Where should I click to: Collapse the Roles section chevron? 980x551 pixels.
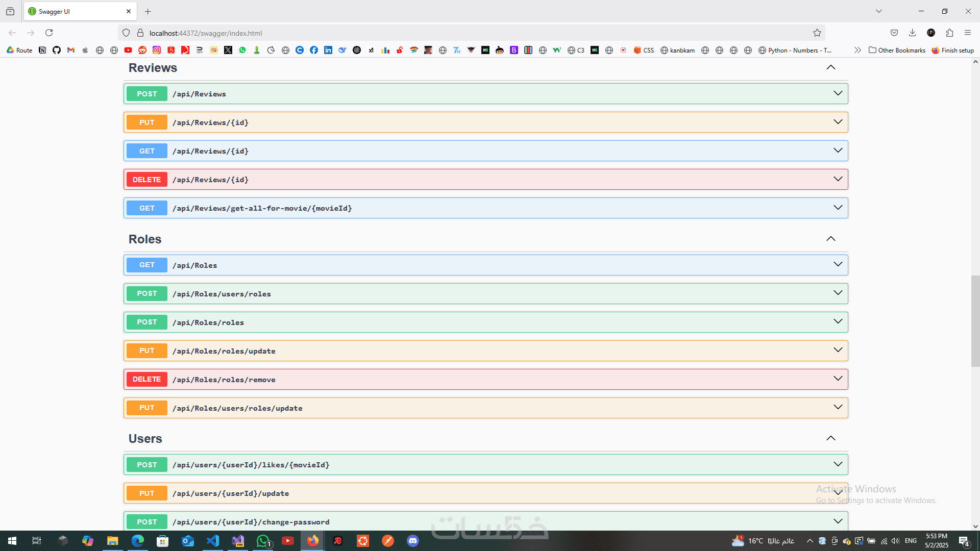831,239
